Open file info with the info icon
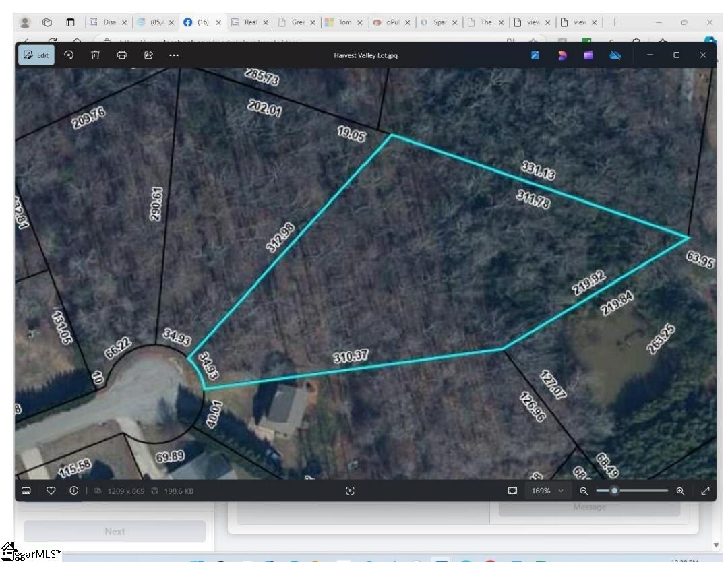 click(x=74, y=491)
